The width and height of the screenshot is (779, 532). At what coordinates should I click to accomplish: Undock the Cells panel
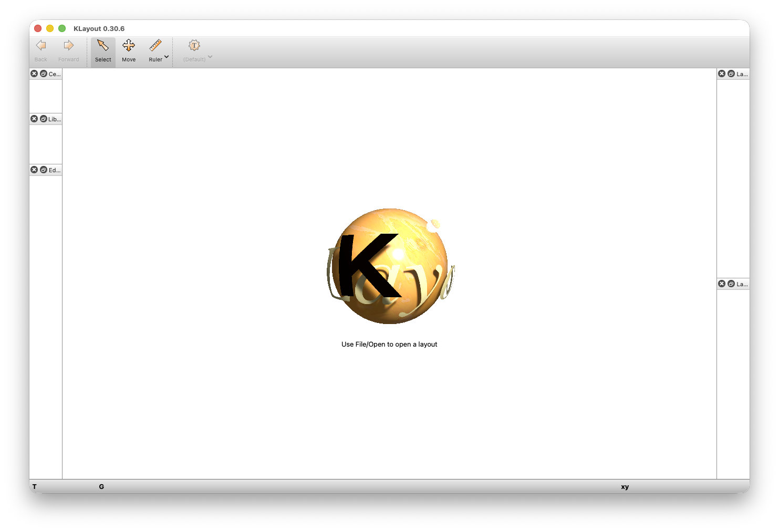click(x=44, y=74)
